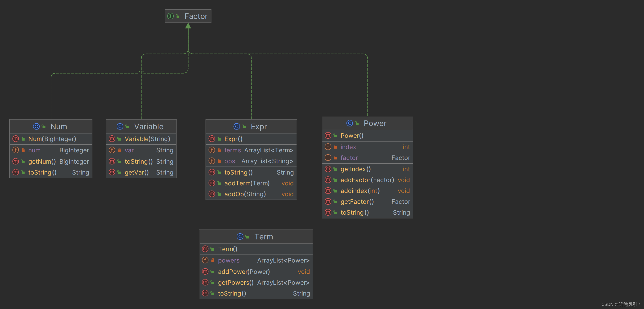Select the addPower(Power) method in Term

(x=256, y=272)
